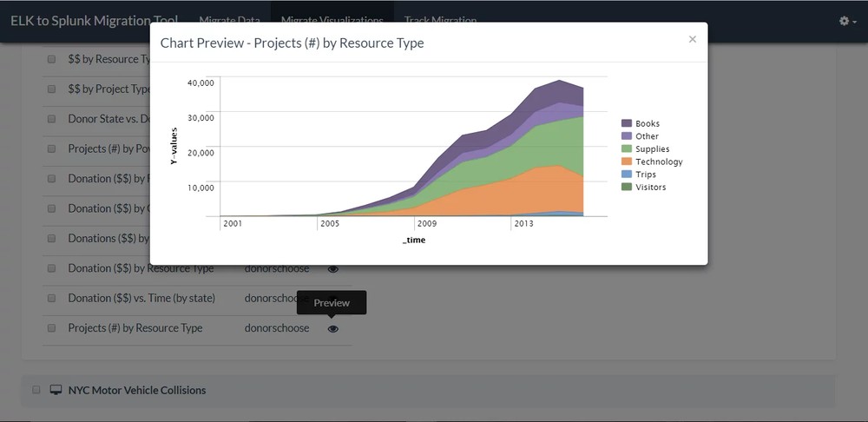The image size is (868, 422).
Task: Close the Chart Preview dialog
Action: tap(692, 39)
